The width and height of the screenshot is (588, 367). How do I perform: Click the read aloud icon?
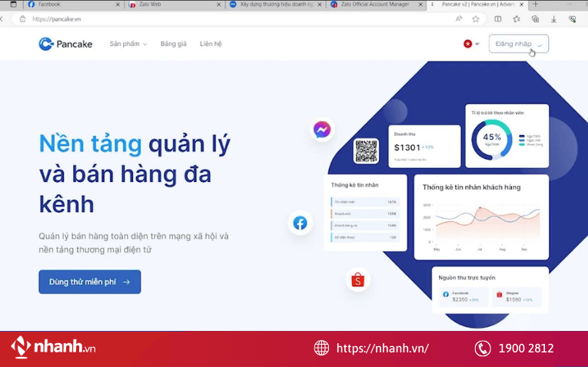coord(459,18)
